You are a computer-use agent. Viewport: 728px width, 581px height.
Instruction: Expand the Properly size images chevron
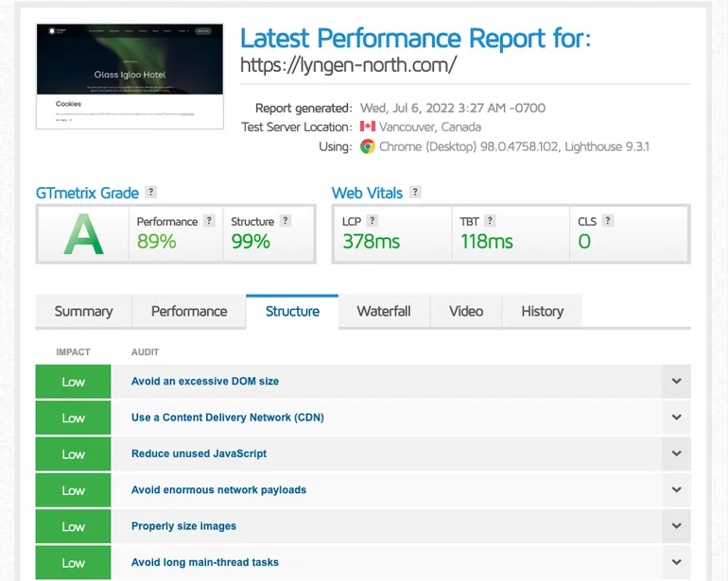click(x=676, y=526)
